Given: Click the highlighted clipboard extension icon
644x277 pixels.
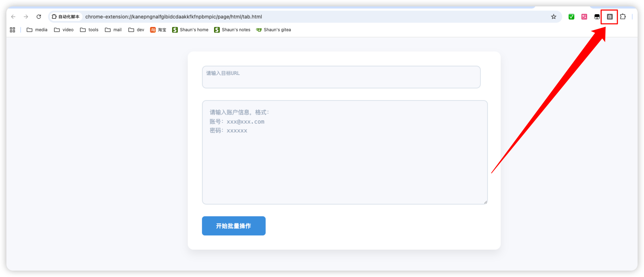Looking at the screenshot, I should 610,17.
